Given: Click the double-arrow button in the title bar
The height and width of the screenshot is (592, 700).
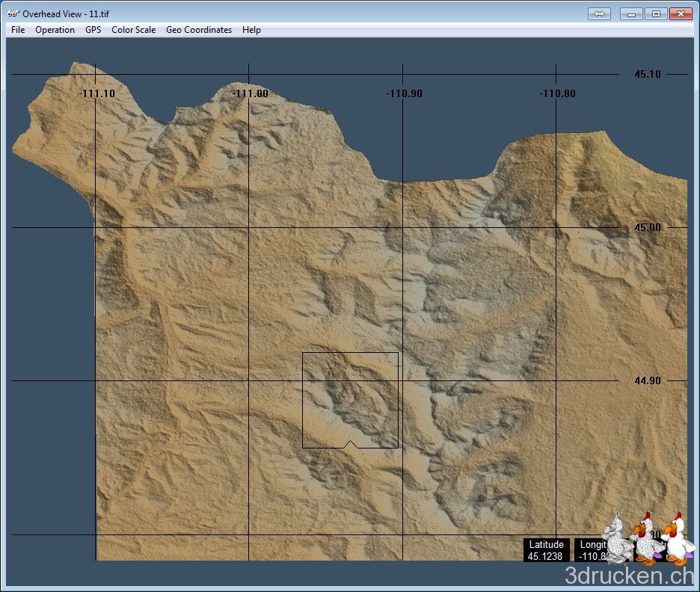Looking at the screenshot, I should coord(599,13).
